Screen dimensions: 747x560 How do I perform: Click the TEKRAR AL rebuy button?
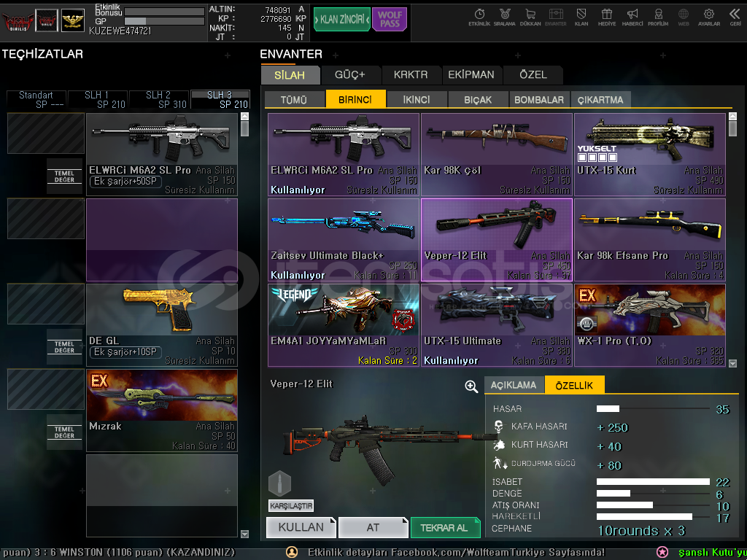pyautogui.click(x=444, y=528)
